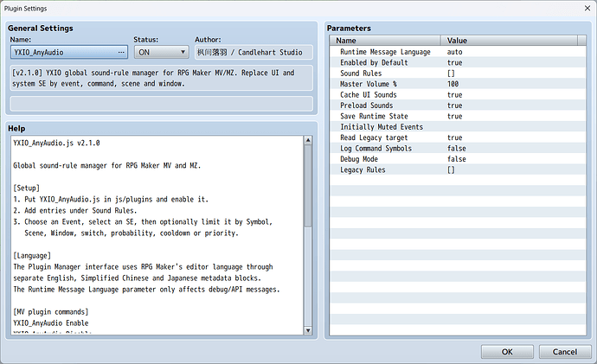Viewport: 597px width, 364px height.
Task: Click the Name column header in Parameters
Action: [385, 41]
